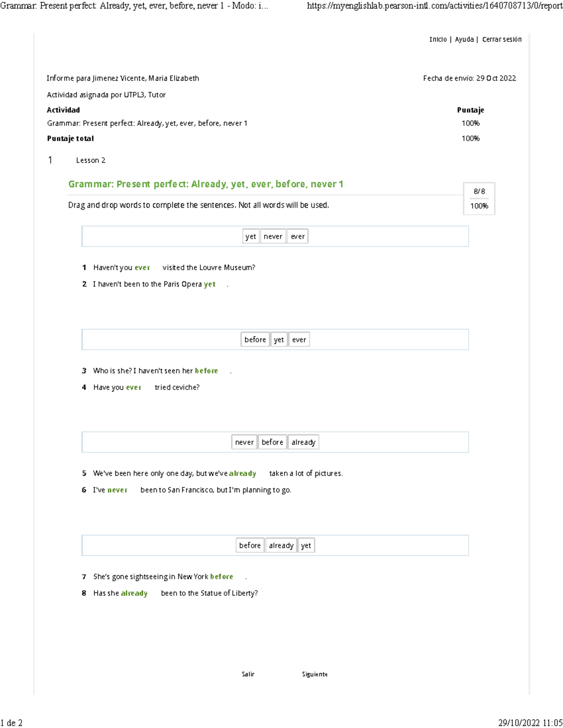Image resolution: width=563 pixels, height=728 pixels.
Task: Click the Inicio link
Action: [x=438, y=39]
